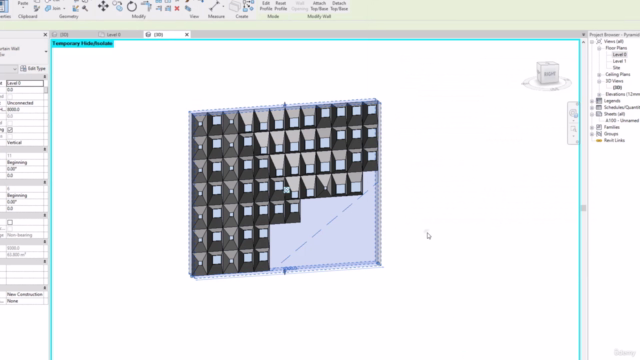Image resolution: width=640 pixels, height=360 pixels.
Task: Expand the Legends node
Action: 592,101
